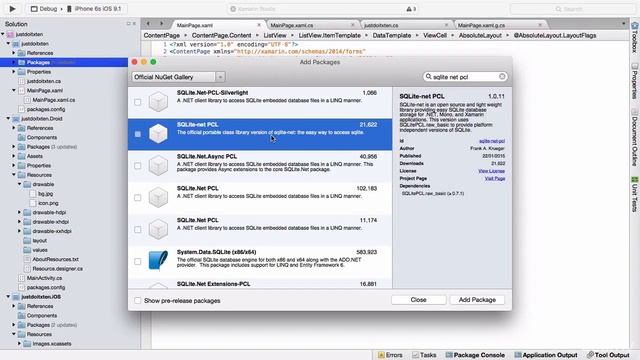Click the System.Data.SQLite feather icon
The image size is (640, 360).
pyautogui.click(x=158, y=260)
